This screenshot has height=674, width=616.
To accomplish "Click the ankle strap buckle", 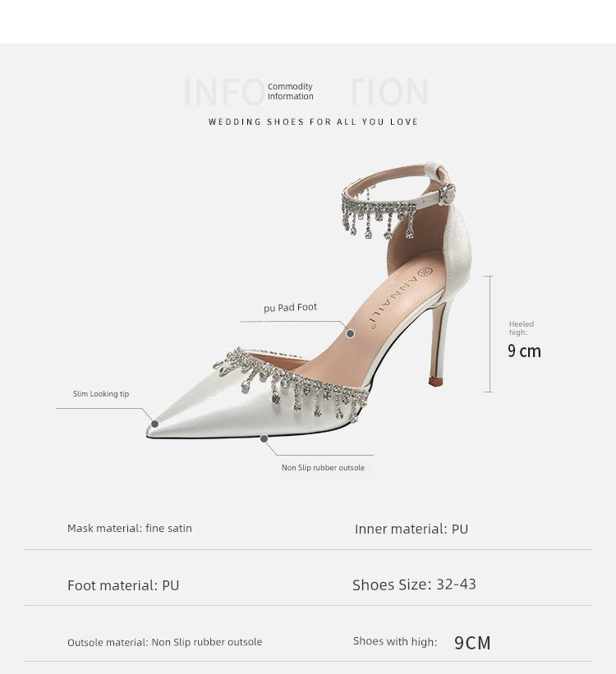I will 447,195.
